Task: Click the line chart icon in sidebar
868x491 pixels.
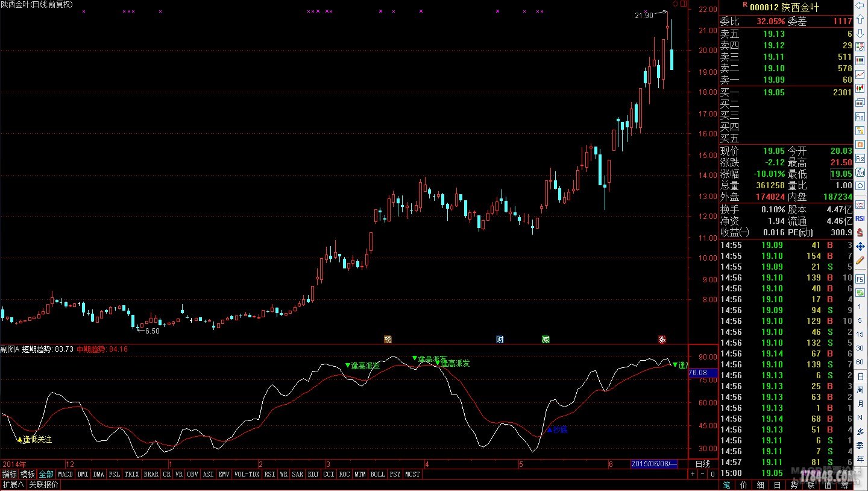Action: click(x=860, y=74)
